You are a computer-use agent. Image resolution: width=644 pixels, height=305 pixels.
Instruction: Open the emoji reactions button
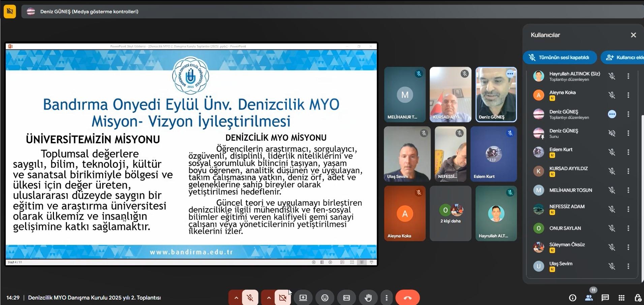point(325,298)
